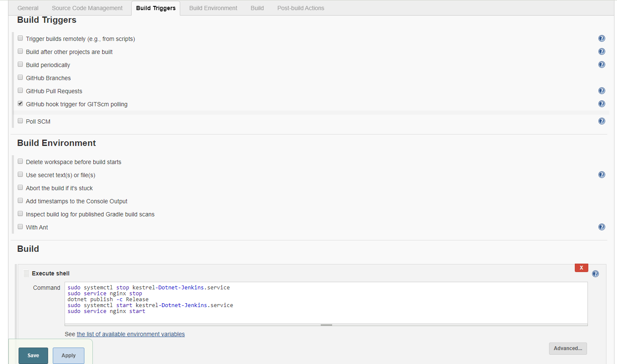
Task: Open the Post-build Actions tab
Action: 301,8
